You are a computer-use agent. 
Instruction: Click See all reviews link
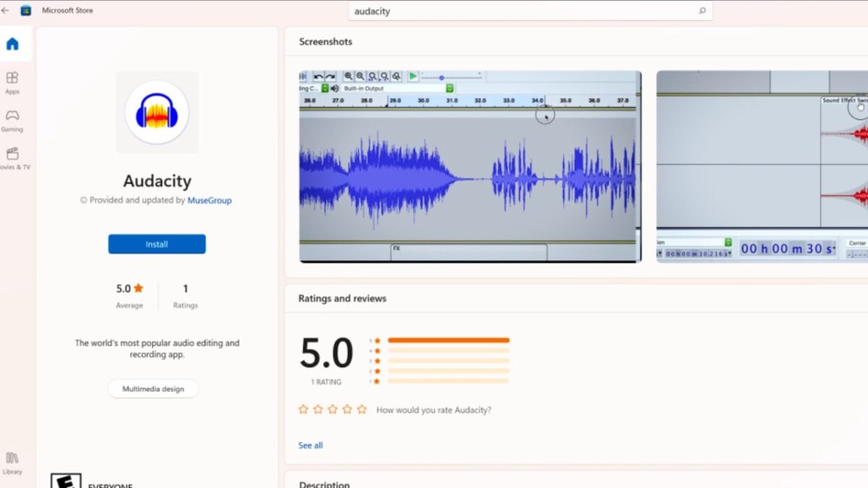[311, 445]
